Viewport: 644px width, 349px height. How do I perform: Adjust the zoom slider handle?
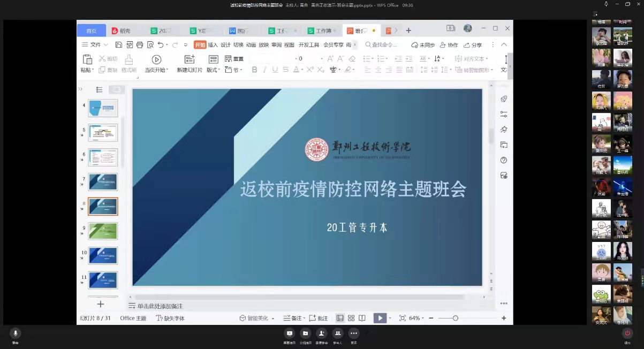[x=456, y=318]
